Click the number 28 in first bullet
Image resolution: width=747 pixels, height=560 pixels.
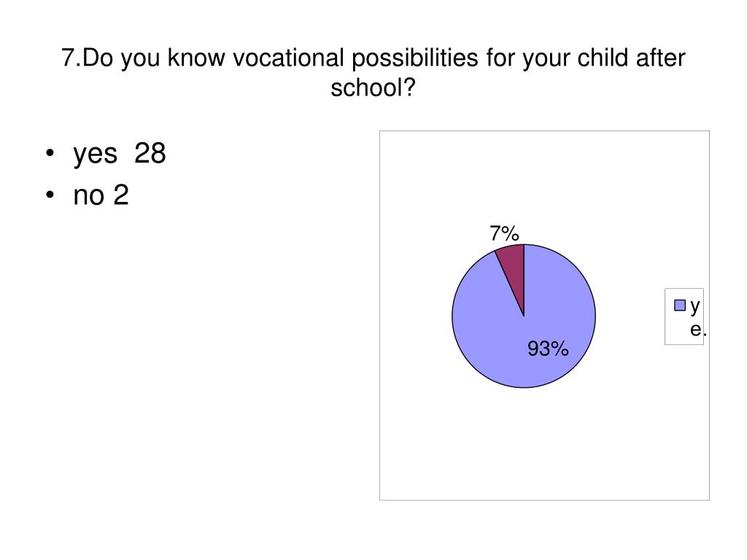[x=150, y=153]
